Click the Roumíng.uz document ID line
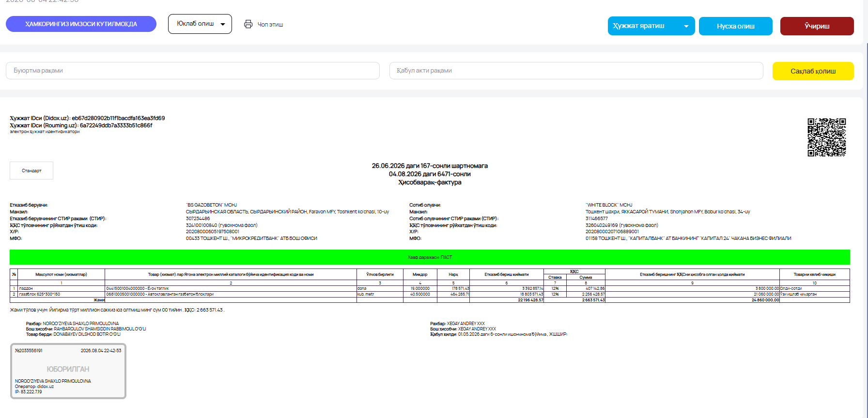The height and width of the screenshot is (418, 868). tap(81, 125)
